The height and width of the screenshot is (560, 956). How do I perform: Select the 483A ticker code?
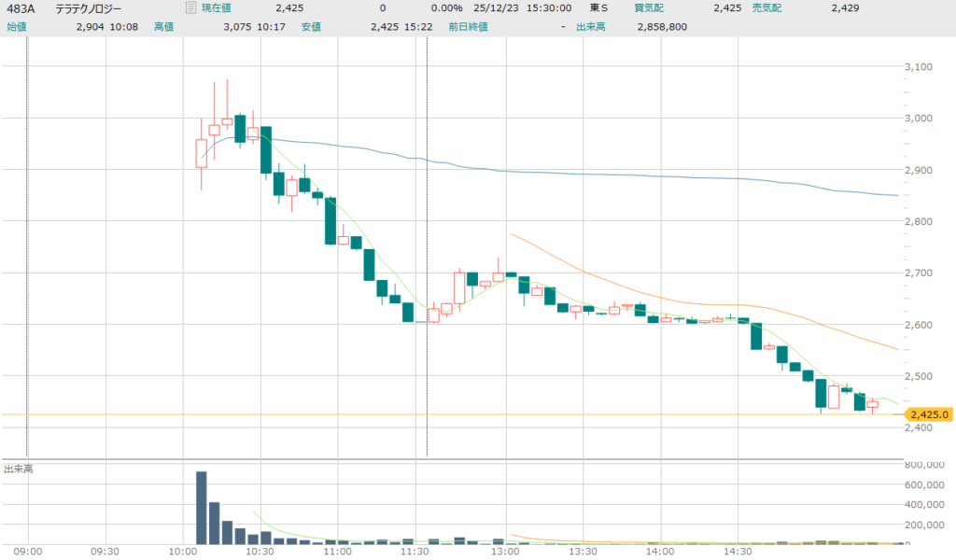click(21, 8)
